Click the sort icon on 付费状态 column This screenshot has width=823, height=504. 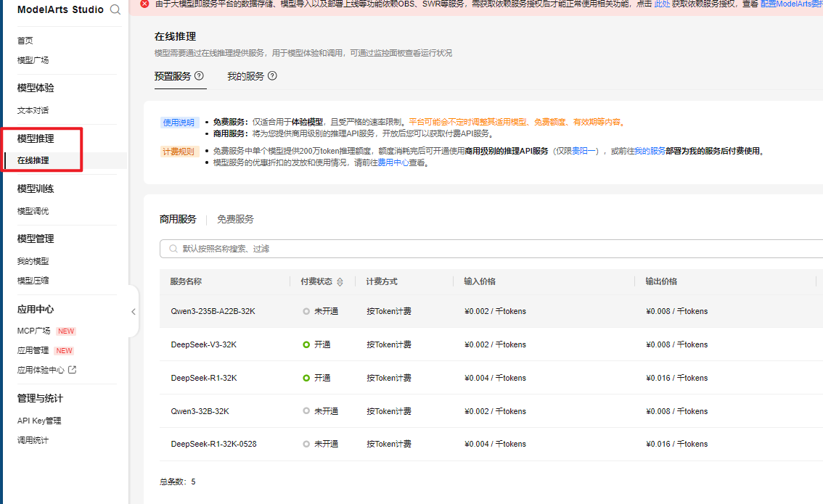340,281
